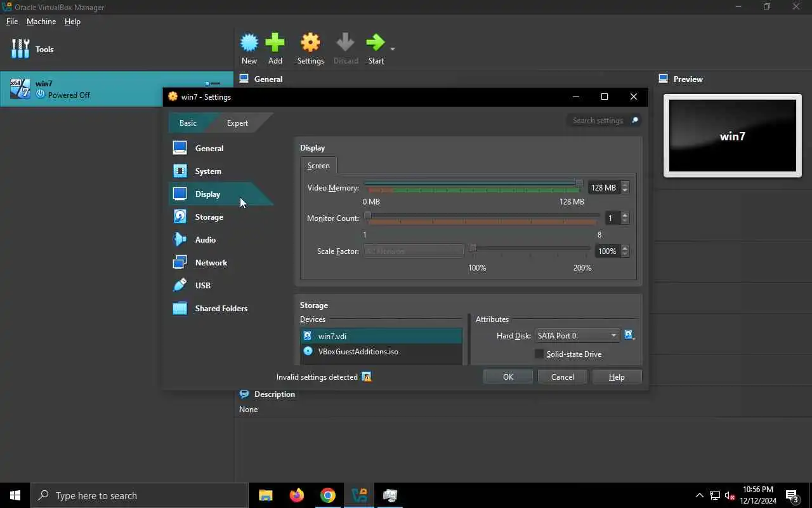
Task: Click the Preview section header
Action: [688, 79]
